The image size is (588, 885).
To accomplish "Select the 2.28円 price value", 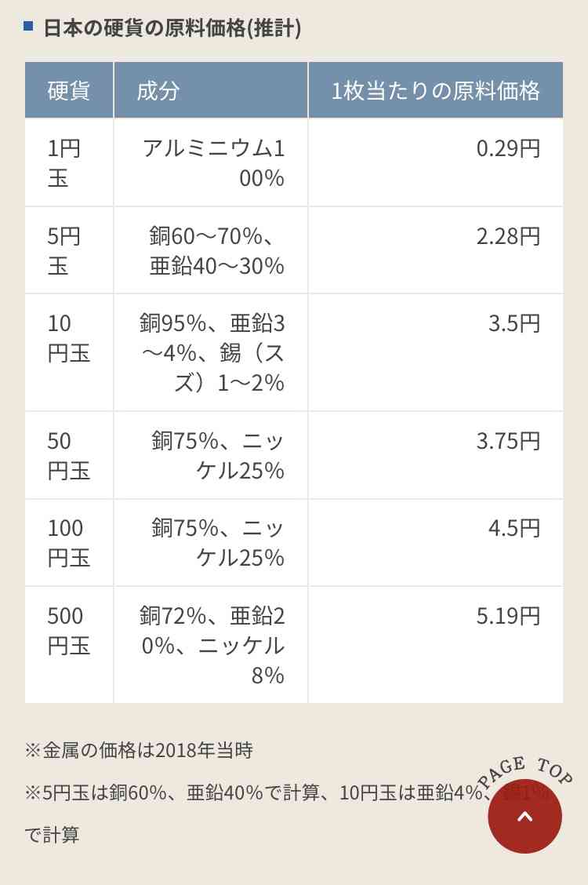I will pos(508,236).
